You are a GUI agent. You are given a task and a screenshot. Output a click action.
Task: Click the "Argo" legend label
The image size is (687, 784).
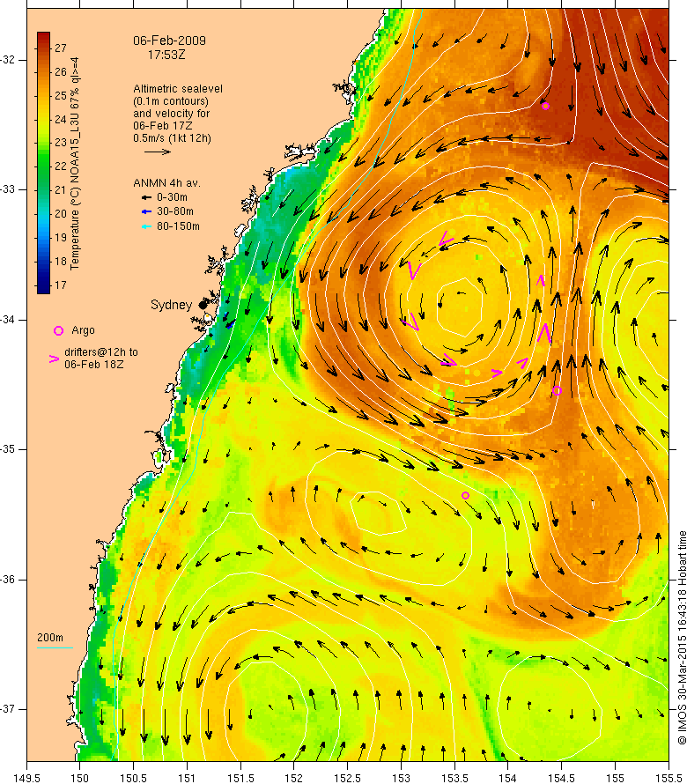(83, 330)
